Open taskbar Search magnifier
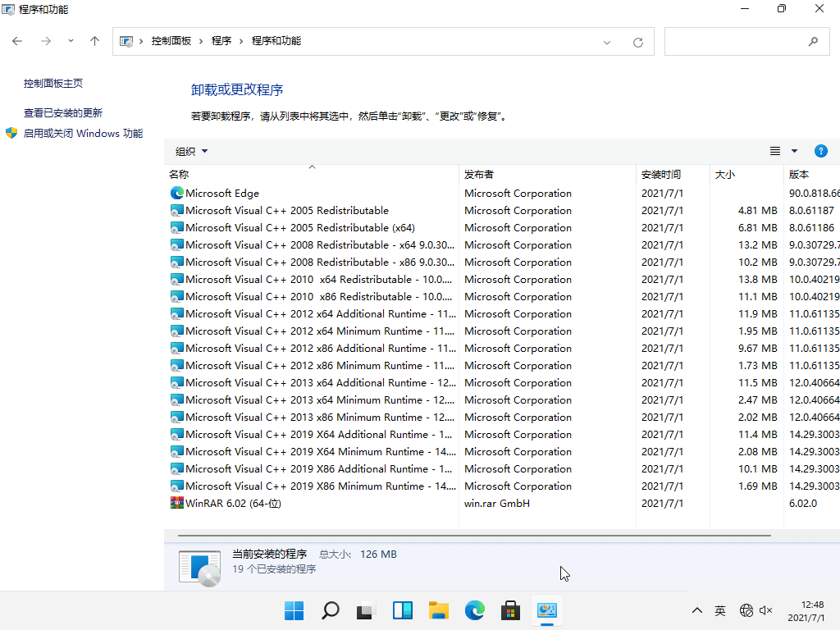Viewport: 840px width, 630px height. [331, 610]
